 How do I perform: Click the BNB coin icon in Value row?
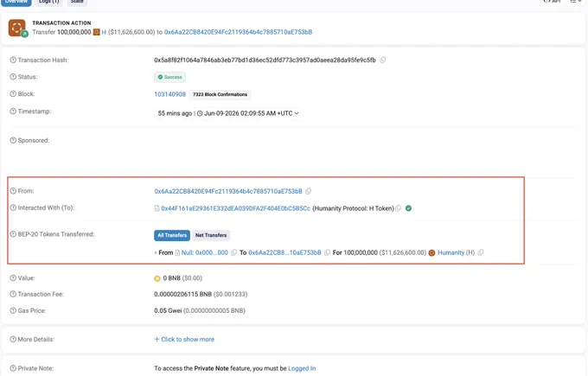pos(157,278)
